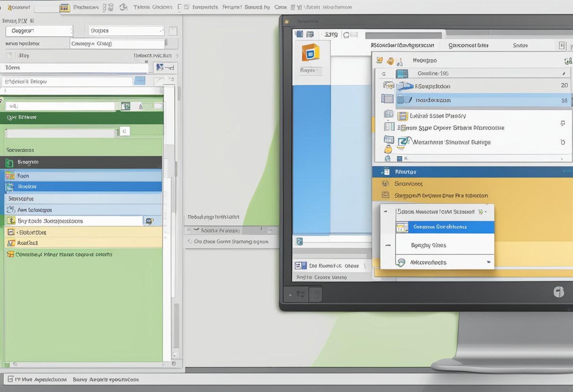This screenshot has height=392, width=573.
Task: Click the entry showing count 20 in the list
Action: click(x=471, y=86)
